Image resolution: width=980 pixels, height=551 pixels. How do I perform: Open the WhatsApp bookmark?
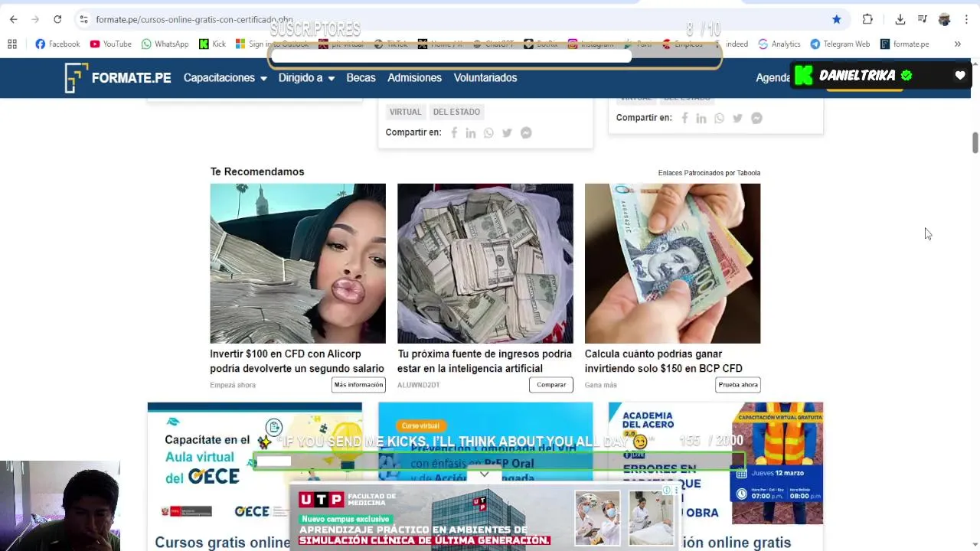click(165, 44)
